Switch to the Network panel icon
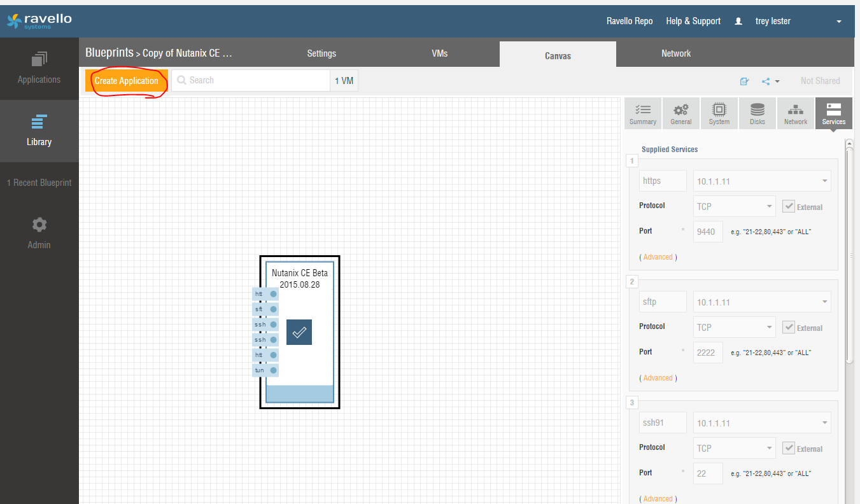860x504 pixels. tap(795, 113)
